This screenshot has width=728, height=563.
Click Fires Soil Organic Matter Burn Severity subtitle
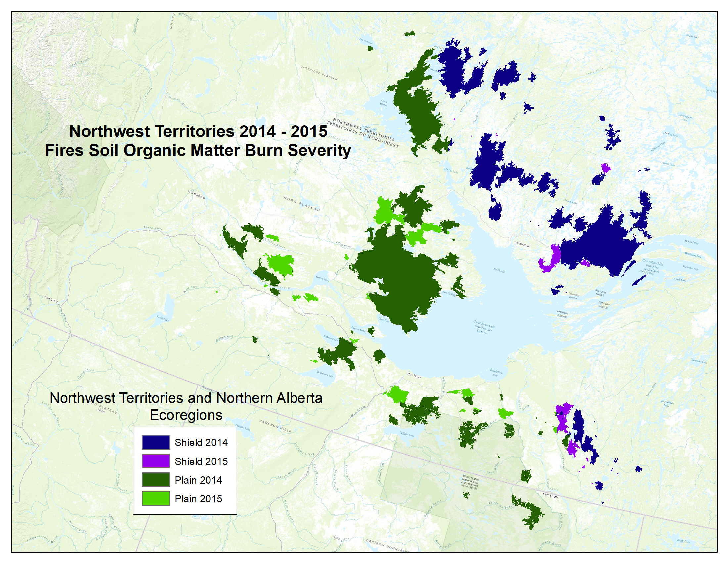(198, 150)
